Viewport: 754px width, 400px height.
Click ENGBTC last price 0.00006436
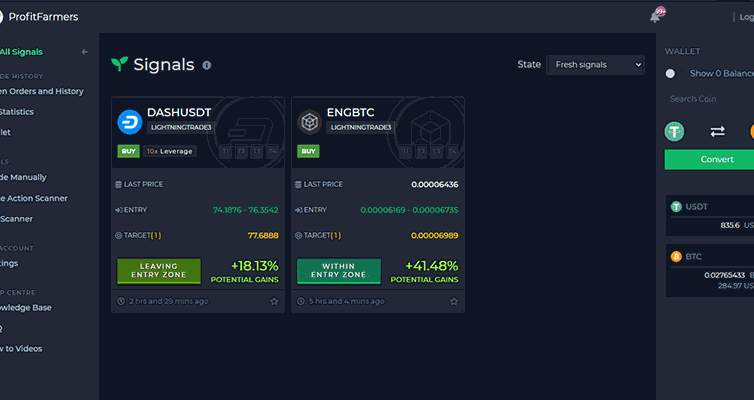point(435,185)
